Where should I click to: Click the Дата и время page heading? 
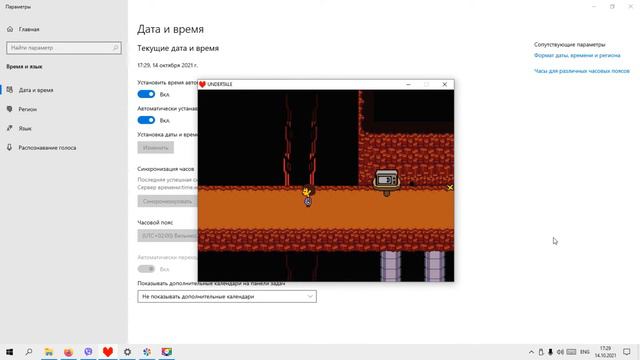point(170,29)
